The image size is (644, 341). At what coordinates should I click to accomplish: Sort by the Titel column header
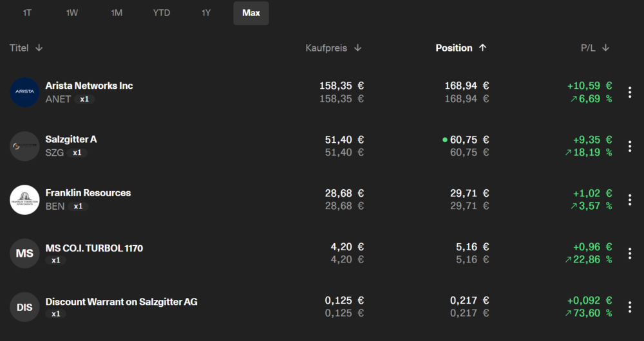(x=19, y=48)
